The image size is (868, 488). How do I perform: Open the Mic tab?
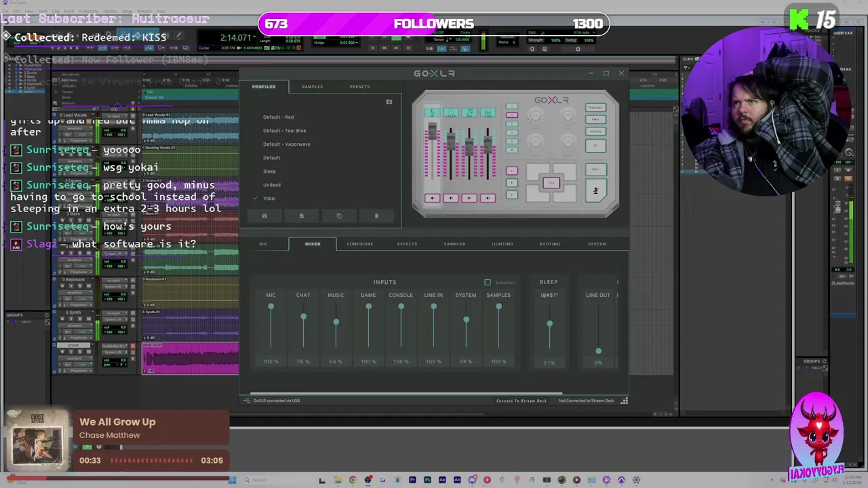click(x=263, y=244)
